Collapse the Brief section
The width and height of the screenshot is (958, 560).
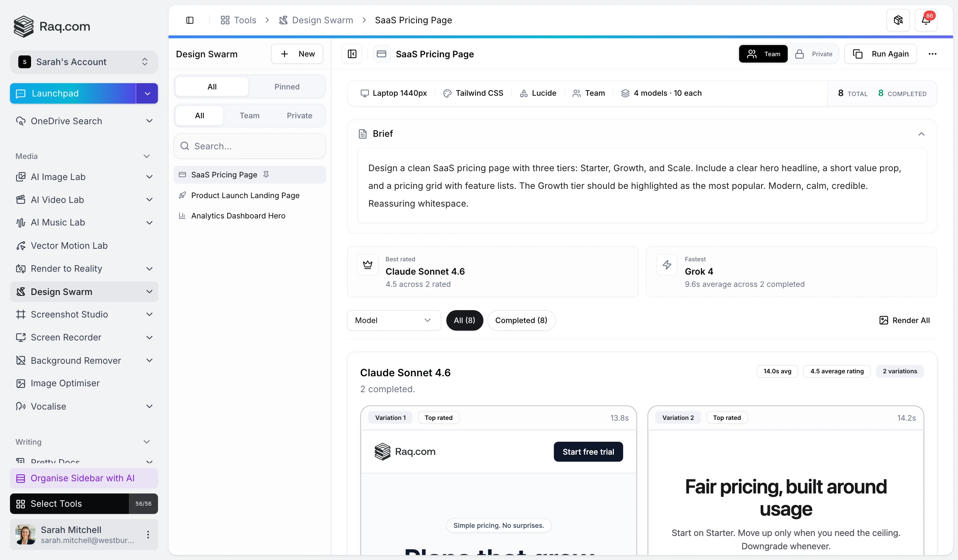(x=921, y=133)
